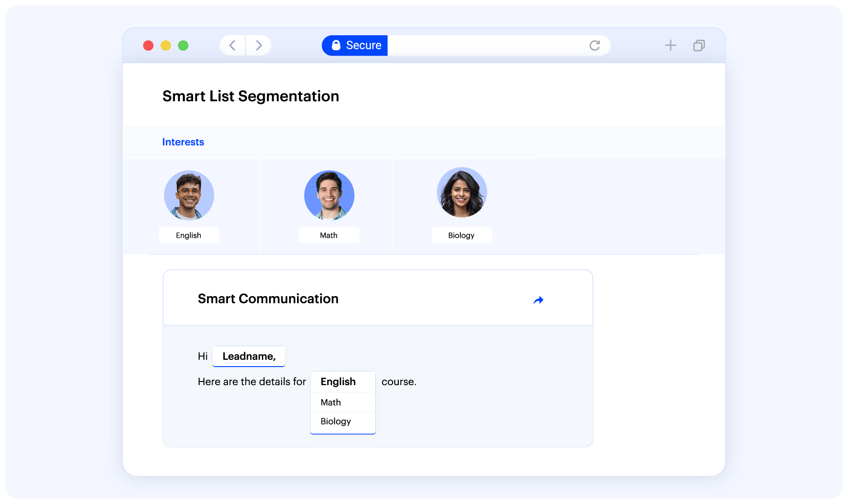Select the Biology interest avatar
This screenshot has height=504, width=848.
click(x=462, y=193)
